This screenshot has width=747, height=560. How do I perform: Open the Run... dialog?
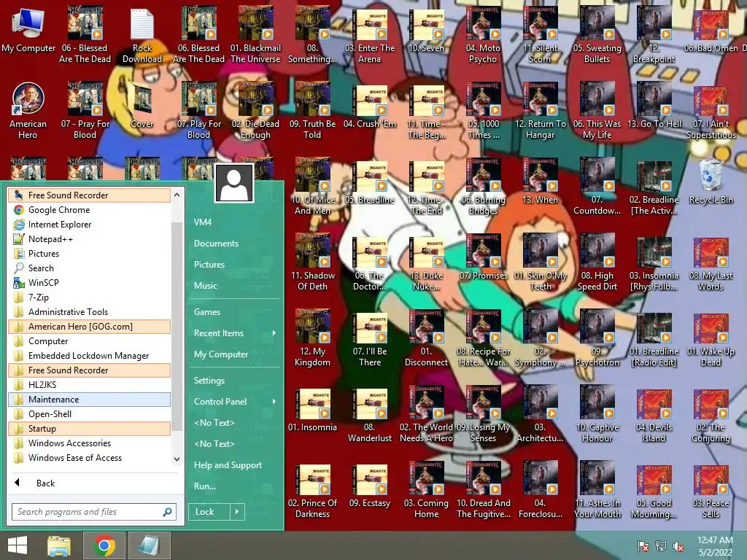tap(234, 486)
